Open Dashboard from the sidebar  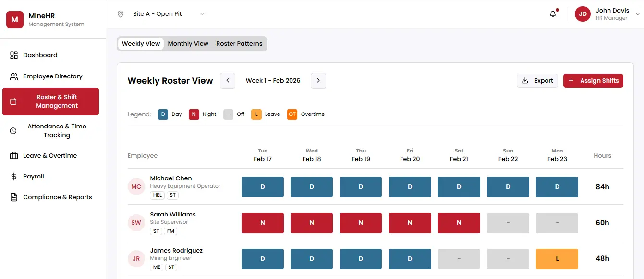tap(40, 55)
